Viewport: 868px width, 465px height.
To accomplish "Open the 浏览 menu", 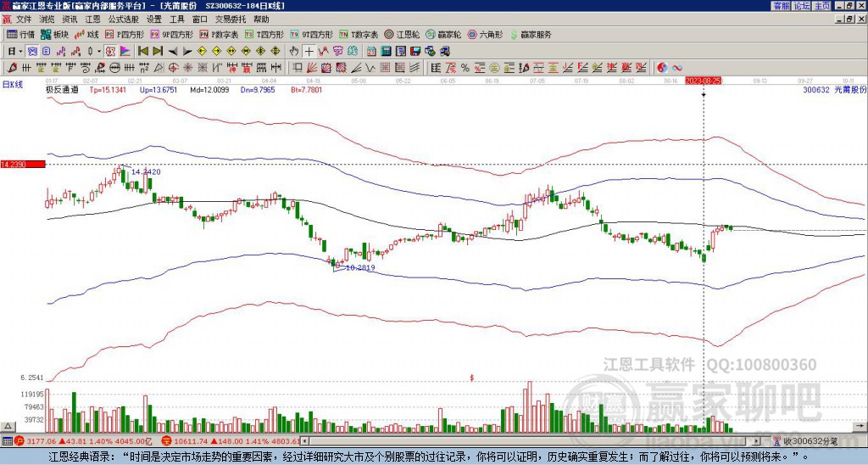I will (x=47, y=20).
